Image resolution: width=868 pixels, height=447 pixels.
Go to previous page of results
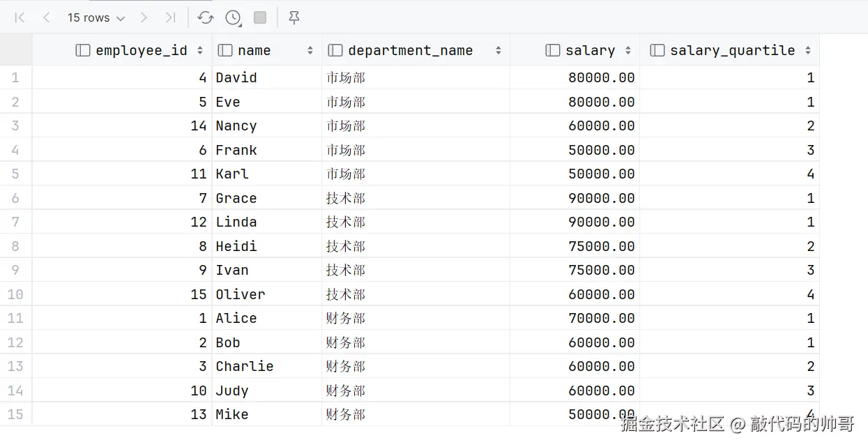click(x=47, y=18)
